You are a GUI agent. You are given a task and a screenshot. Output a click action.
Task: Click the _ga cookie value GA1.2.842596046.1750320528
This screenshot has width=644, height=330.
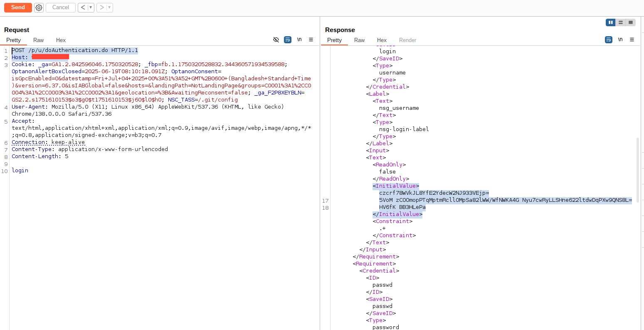pyautogui.click(x=95, y=65)
